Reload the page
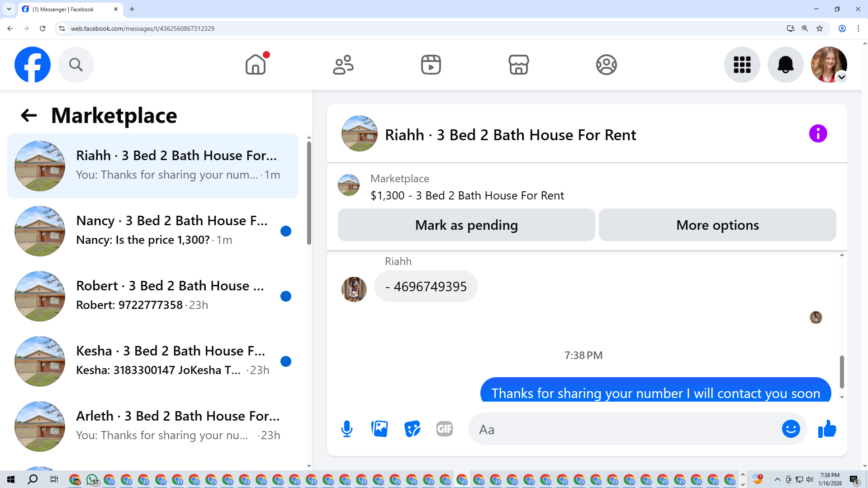 [x=43, y=28]
